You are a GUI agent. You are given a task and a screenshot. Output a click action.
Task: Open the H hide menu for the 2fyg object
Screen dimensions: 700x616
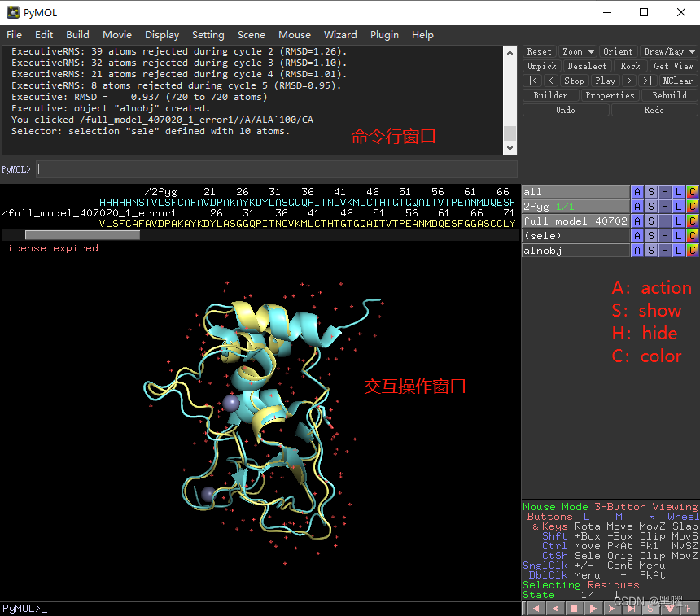(x=665, y=206)
